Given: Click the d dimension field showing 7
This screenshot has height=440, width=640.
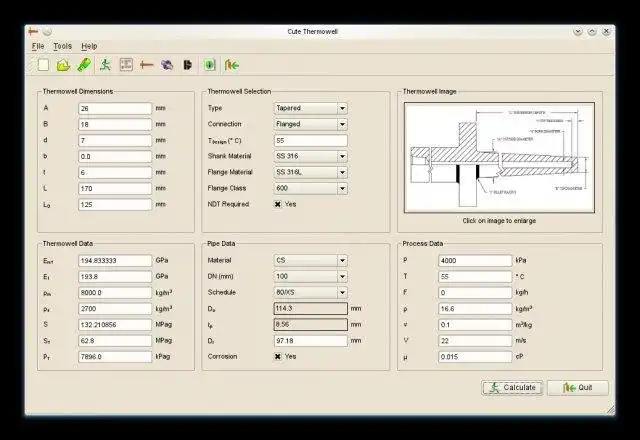Looking at the screenshot, I should click(x=115, y=140).
